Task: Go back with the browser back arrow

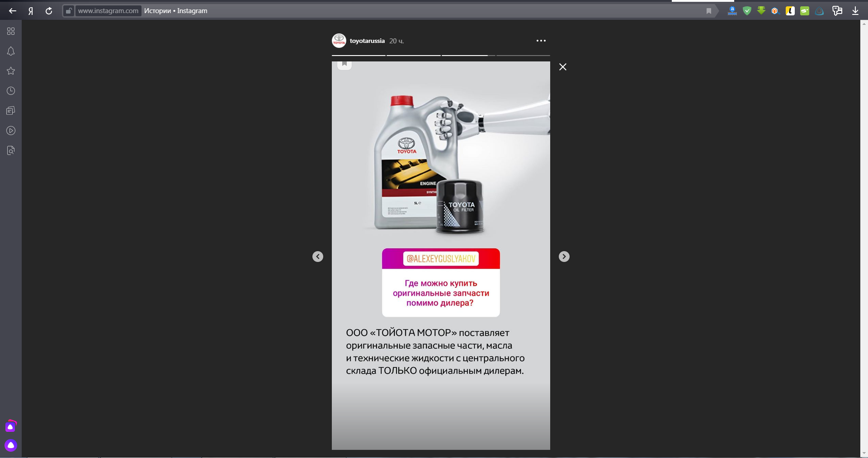Action: pyautogui.click(x=13, y=11)
